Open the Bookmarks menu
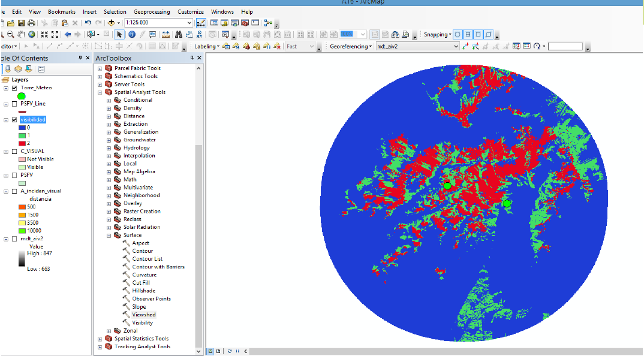This screenshot has width=644, height=356. 62,11
